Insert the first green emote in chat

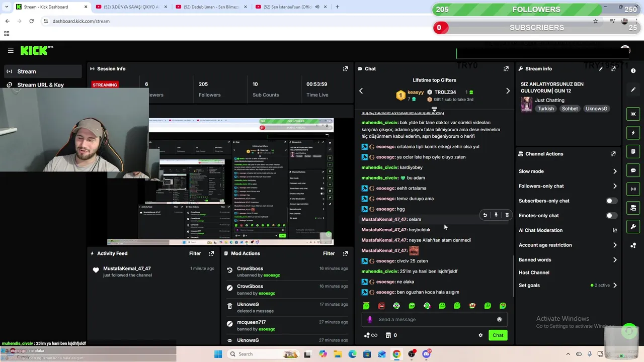pos(366,306)
